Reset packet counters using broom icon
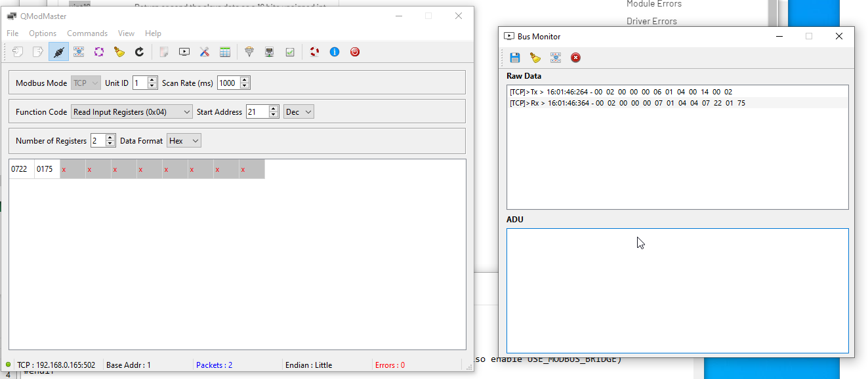 click(119, 52)
